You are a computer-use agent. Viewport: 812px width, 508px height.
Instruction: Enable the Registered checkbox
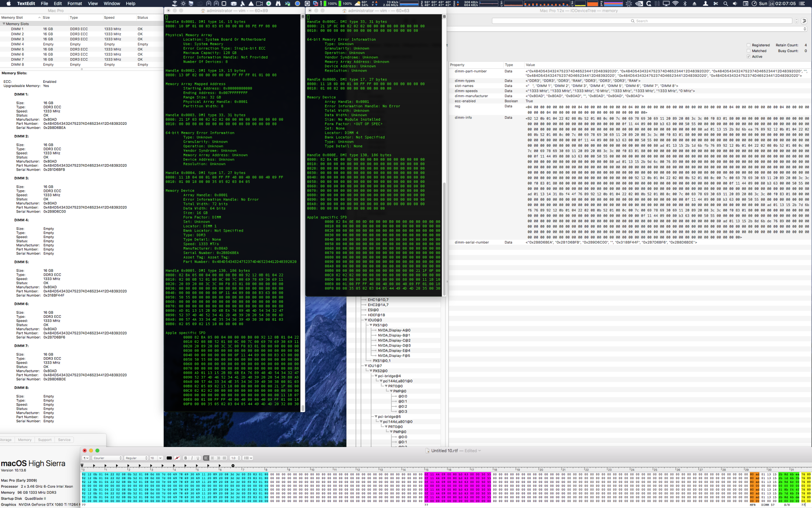749,45
